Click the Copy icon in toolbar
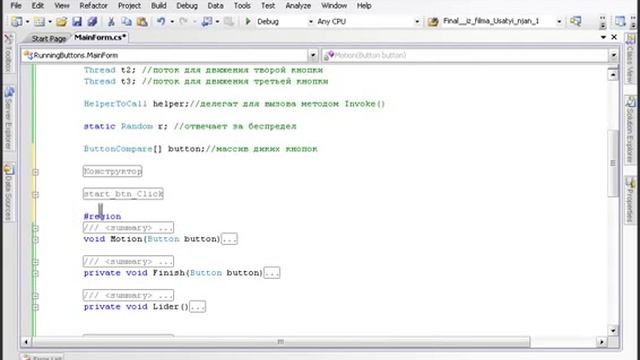 (127, 22)
